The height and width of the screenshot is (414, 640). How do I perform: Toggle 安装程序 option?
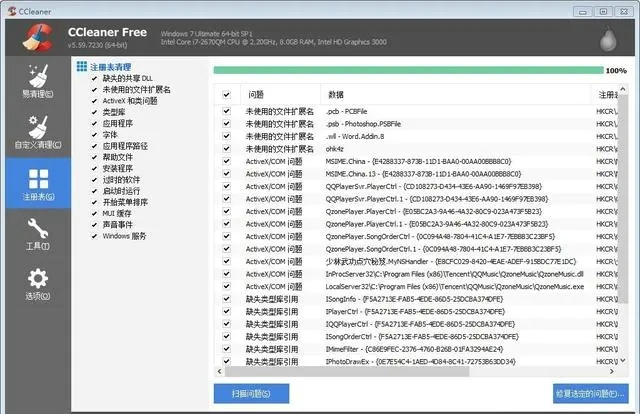click(94, 168)
